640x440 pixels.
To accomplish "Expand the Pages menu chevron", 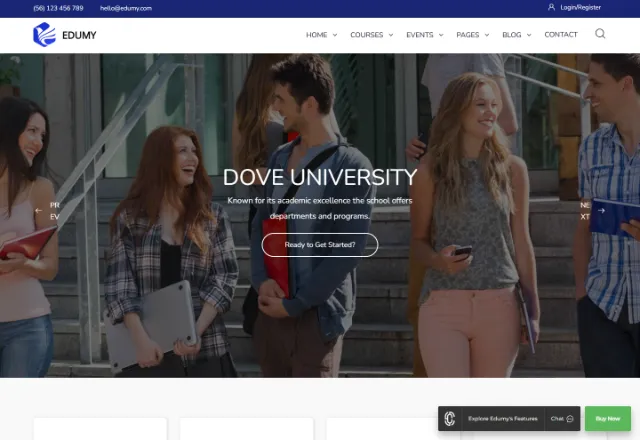I will tap(487, 35).
